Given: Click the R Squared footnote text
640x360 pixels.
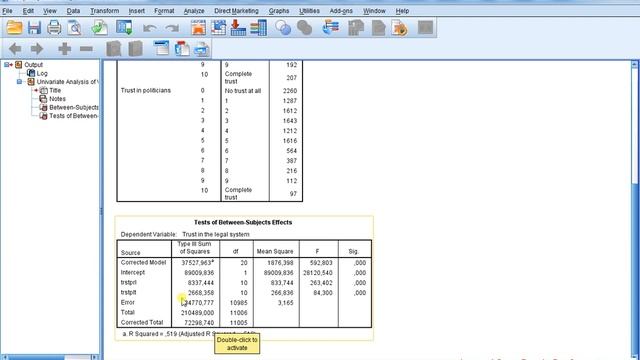Looking at the screenshot, I should (189, 334).
